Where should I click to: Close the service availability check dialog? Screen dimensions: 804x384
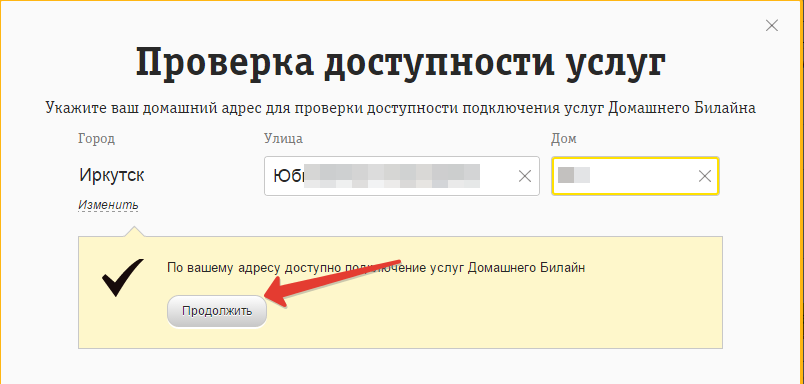click(771, 26)
